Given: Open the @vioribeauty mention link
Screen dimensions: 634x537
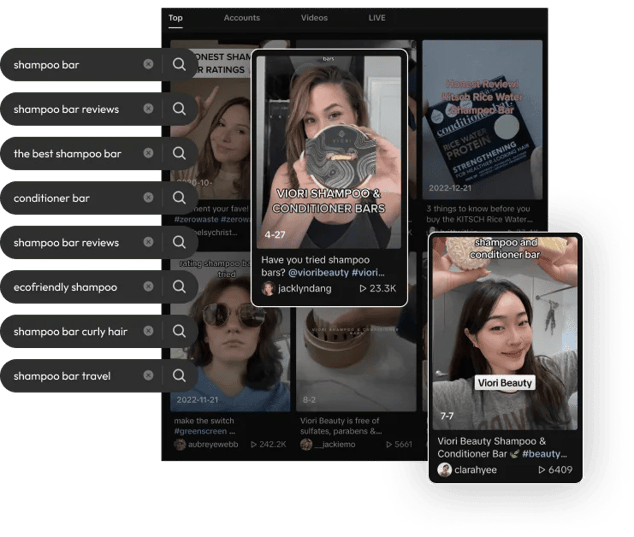Looking at the screenshot, I should (319, 273).
